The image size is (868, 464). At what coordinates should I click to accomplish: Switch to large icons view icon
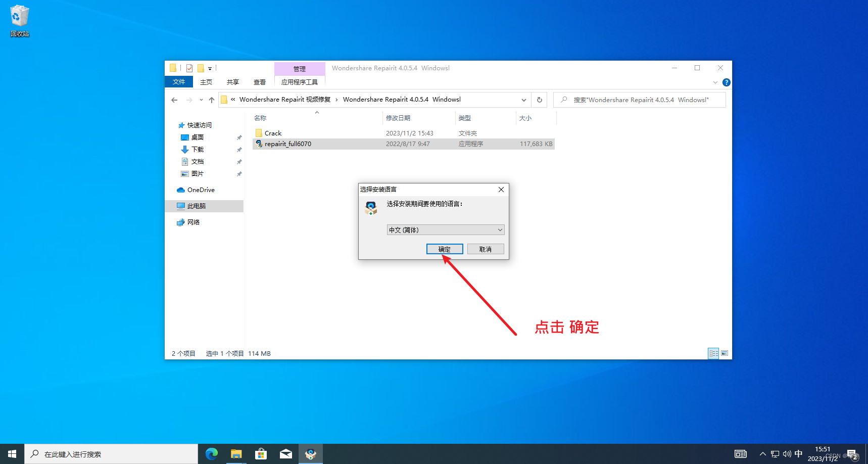725,353
